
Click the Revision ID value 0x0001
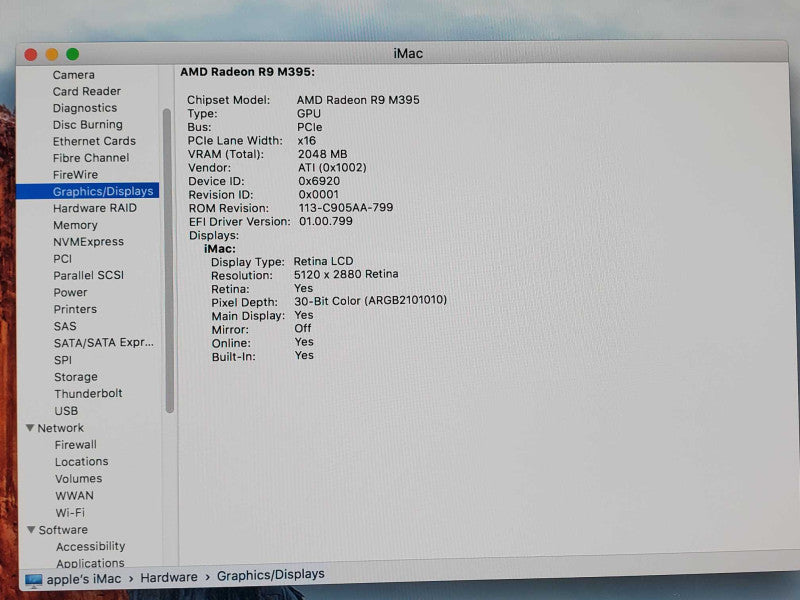click(318, 194)
